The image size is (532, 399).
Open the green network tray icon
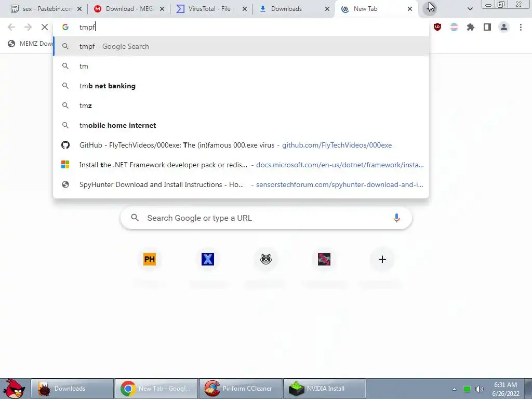coord(467,389)
